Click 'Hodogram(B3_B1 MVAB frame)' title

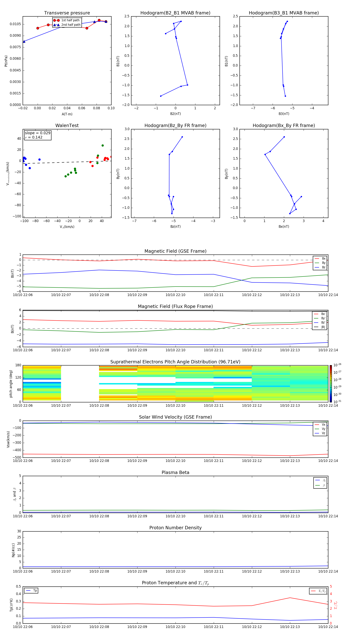tap(284, 13)
